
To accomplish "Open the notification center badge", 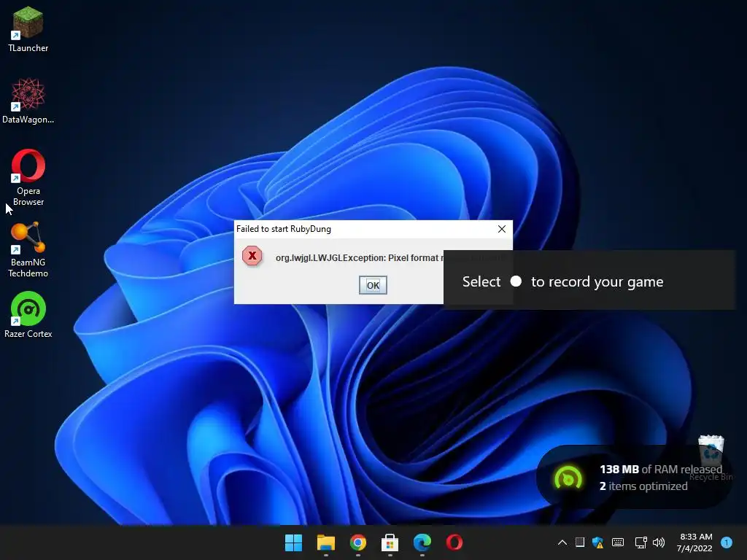I will click(727, 542).
